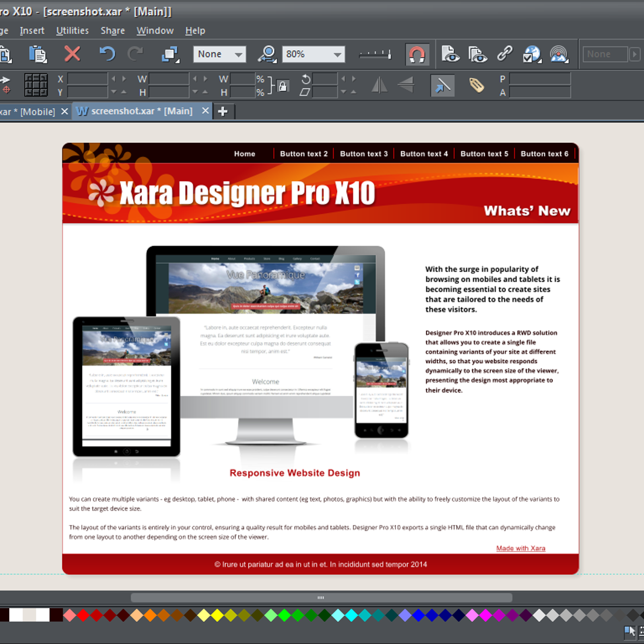
Task: Click the yellow name tag icon
Action: 477,85
